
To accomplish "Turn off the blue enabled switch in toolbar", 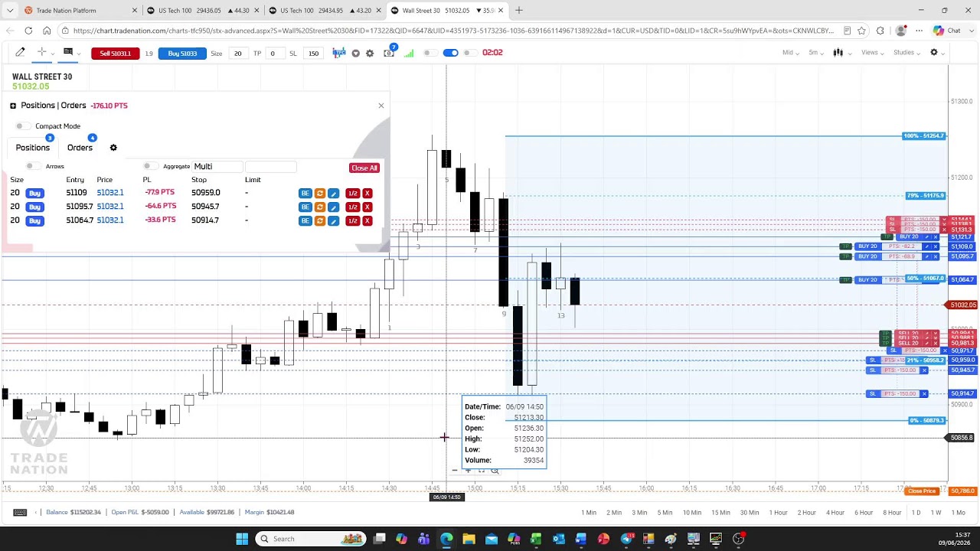I will coord(451,53).
